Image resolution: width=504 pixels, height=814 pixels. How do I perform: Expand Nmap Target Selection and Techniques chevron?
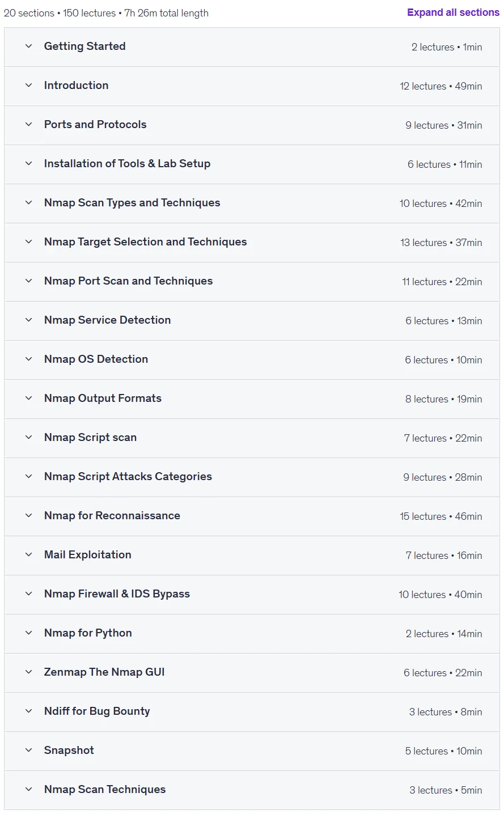(x=29, y=242)
